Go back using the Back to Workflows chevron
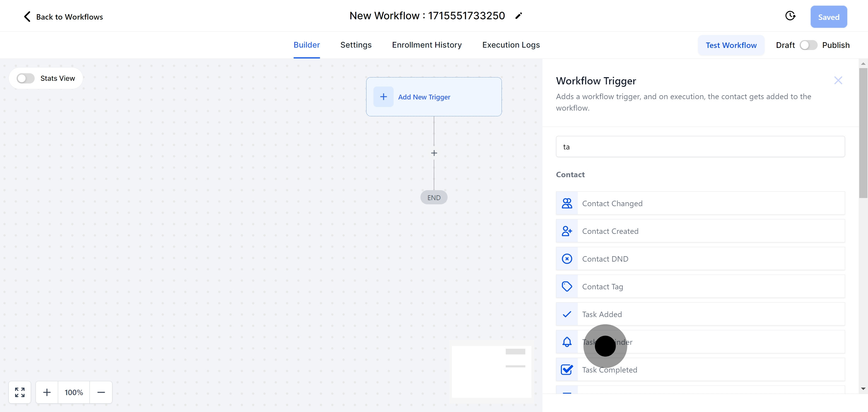The image size is (868, 412). 27,17
